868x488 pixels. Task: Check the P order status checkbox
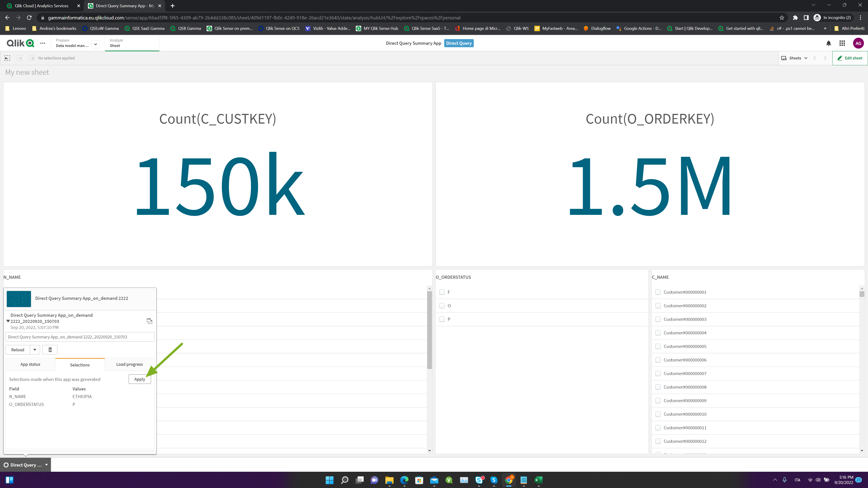click(x=442, y=319)
